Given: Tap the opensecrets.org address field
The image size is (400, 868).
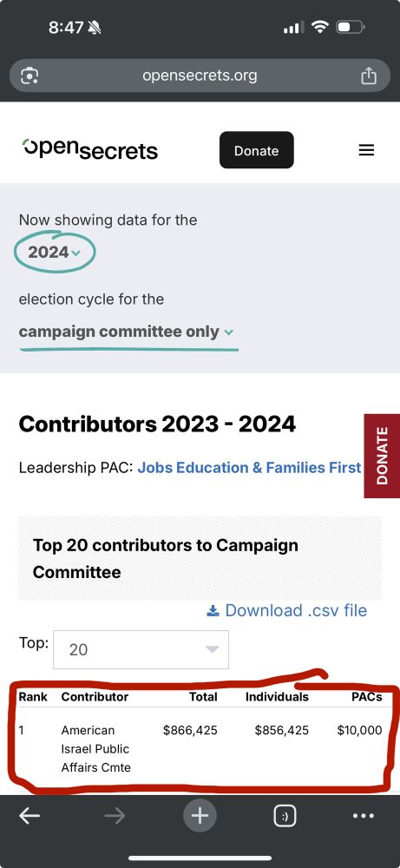Looking at the screenshot, I should 200,76.
